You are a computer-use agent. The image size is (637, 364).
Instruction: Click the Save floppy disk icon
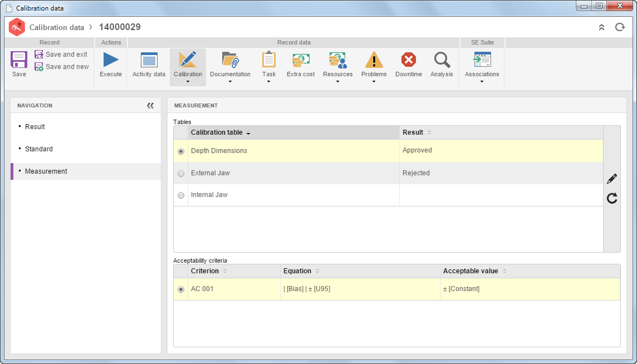(x=19, y=60)
